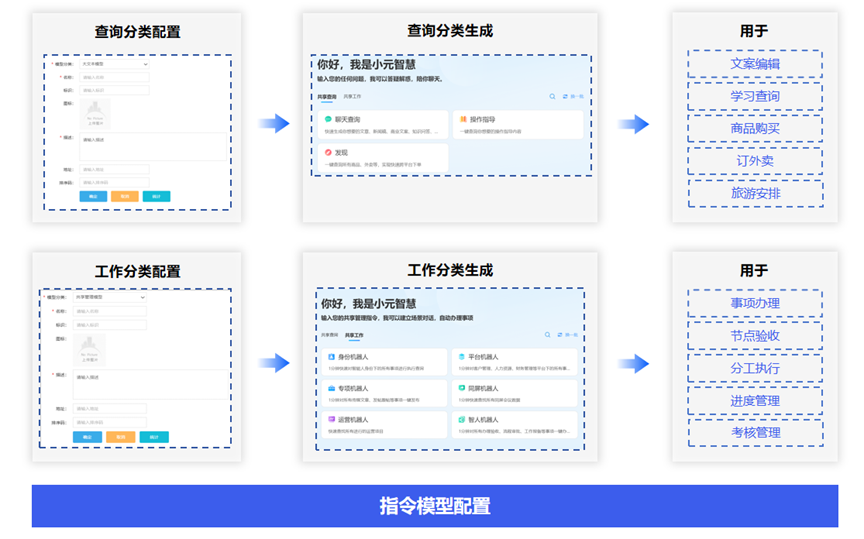
Task: Click the red 发现 compass icon
Action: point(328,152)
